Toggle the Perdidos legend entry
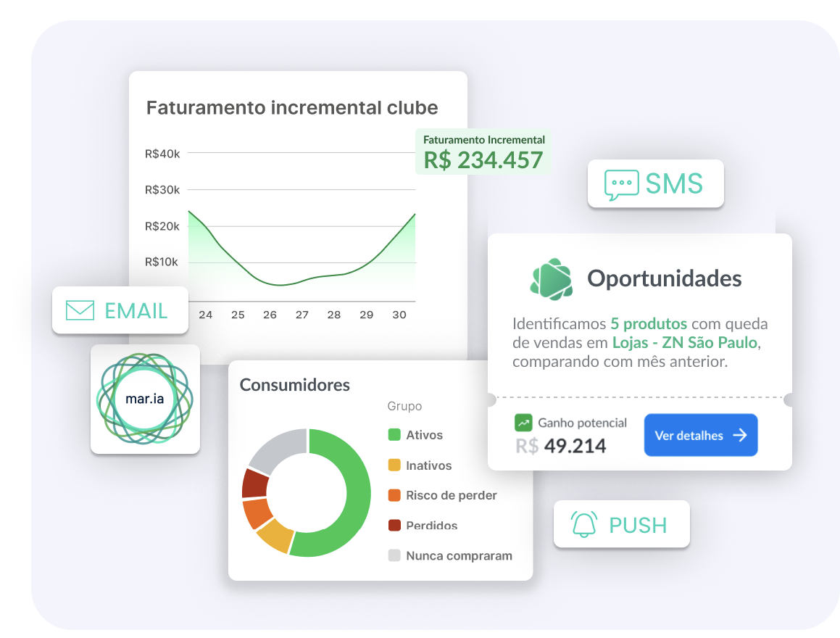This screenshot has width=840, height=638. tap(431, 526)
